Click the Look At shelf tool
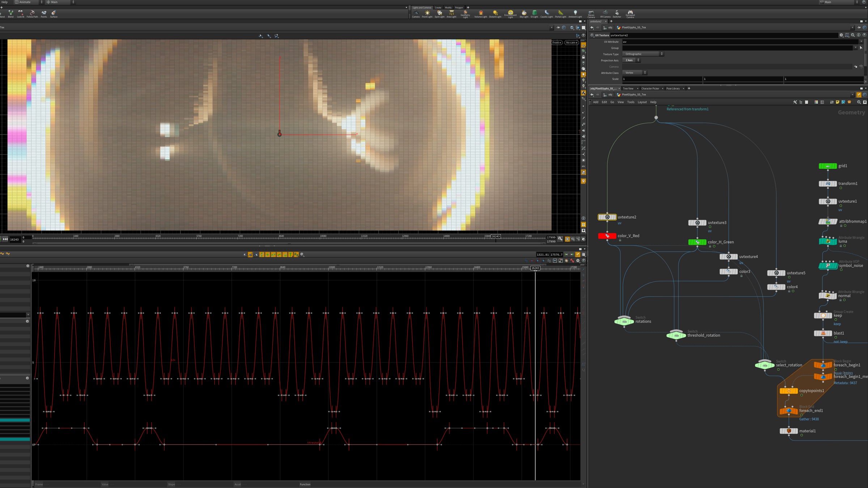Viewport: 868px width, 488px height. pos(21,14)
